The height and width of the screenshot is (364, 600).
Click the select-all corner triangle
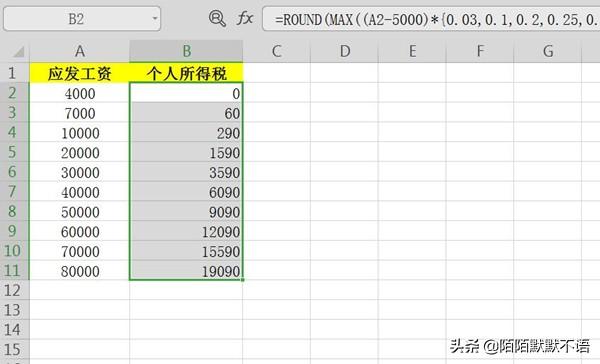pyautogui.click(x=18, y=51)
